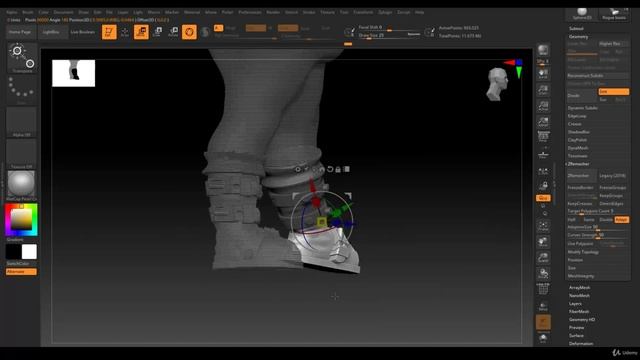
Task: Click the head navigation cam view
Action: pos(497,84)
